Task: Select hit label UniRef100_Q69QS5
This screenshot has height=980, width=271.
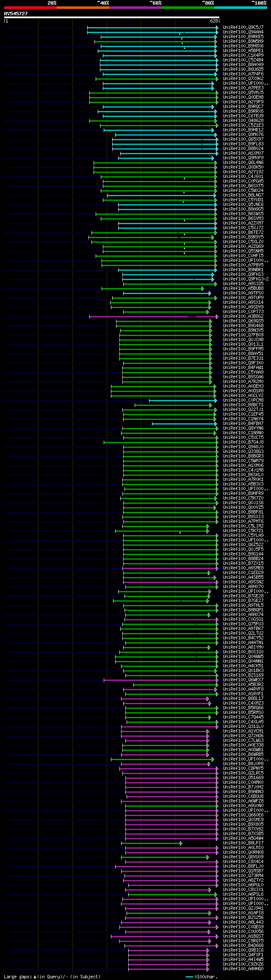Action: 243,321
